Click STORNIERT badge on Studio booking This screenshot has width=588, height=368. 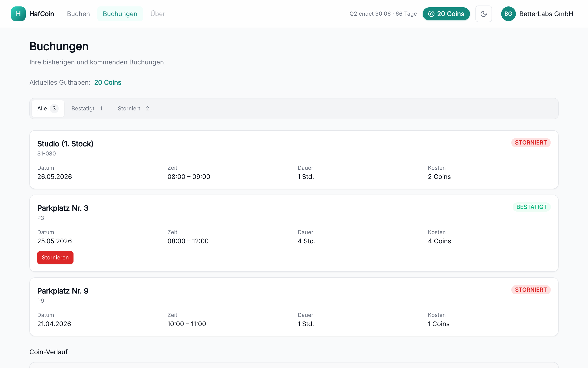531,143
